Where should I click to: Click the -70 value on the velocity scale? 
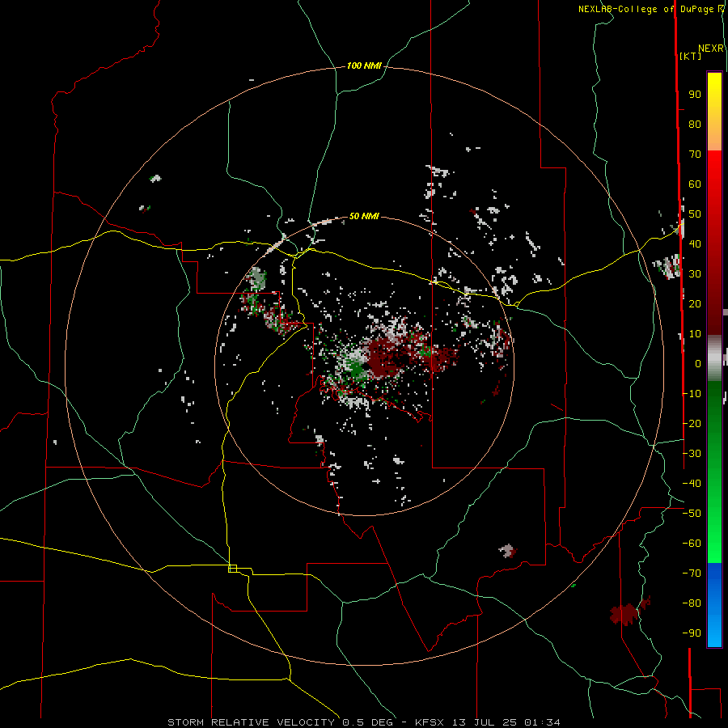tap(692, 574)
